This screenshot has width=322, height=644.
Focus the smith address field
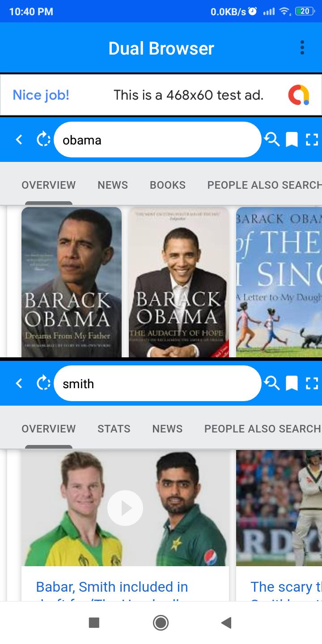tap(157, 384)
